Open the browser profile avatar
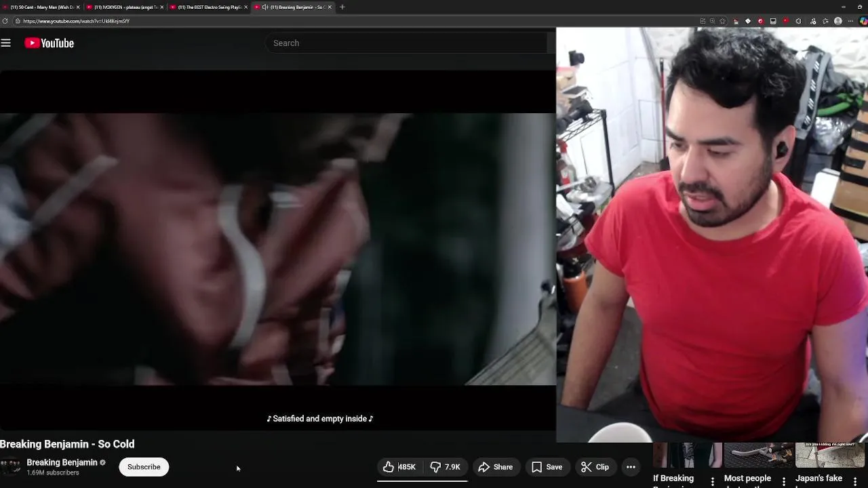 tap(838, 21)
